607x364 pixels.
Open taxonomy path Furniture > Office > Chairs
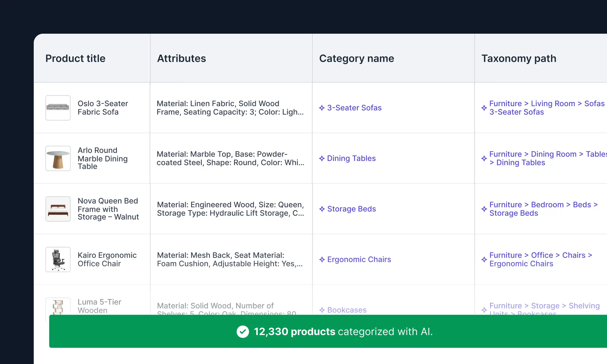point(541,260)
